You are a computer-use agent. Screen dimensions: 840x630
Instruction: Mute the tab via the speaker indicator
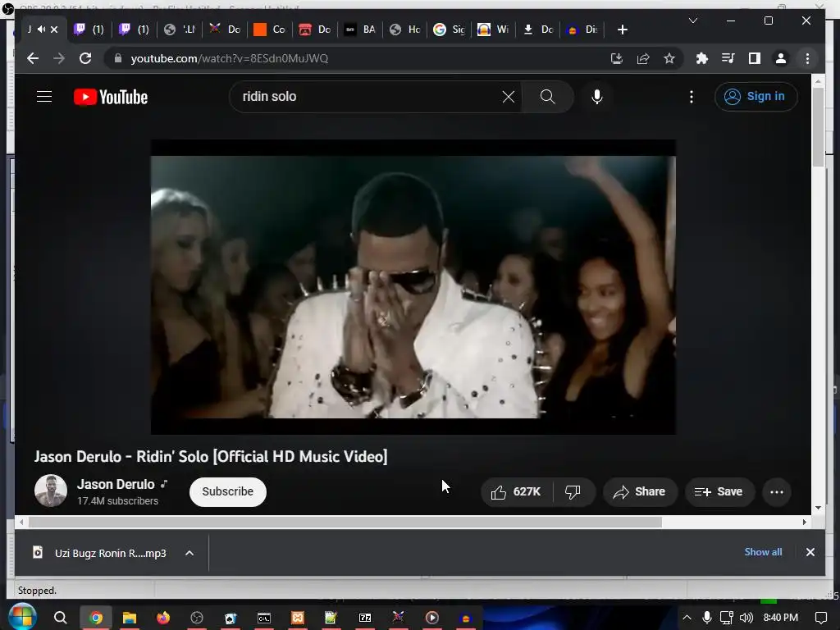click(41, 30)
